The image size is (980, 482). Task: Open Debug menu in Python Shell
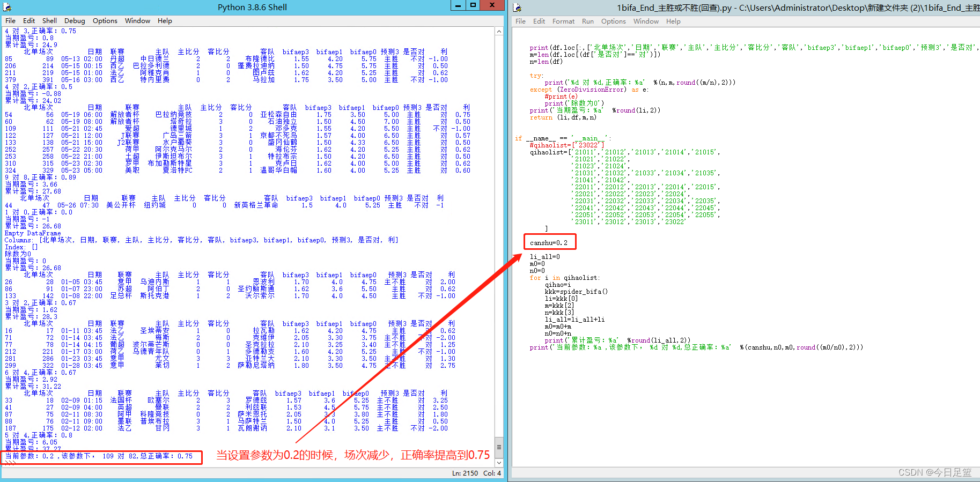point(75,21)
